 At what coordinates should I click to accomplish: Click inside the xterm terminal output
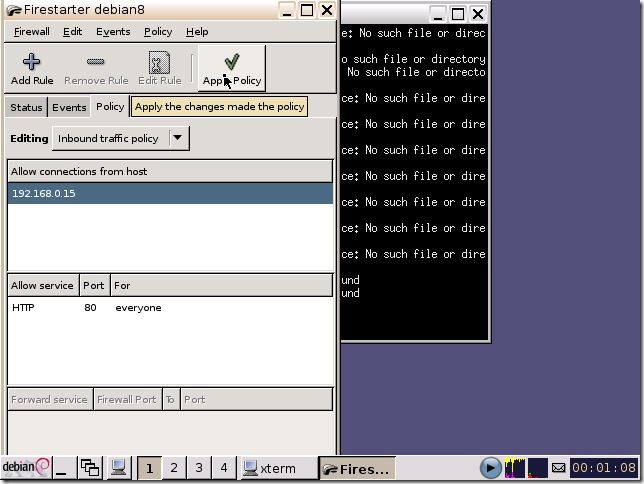pos(414,181)
